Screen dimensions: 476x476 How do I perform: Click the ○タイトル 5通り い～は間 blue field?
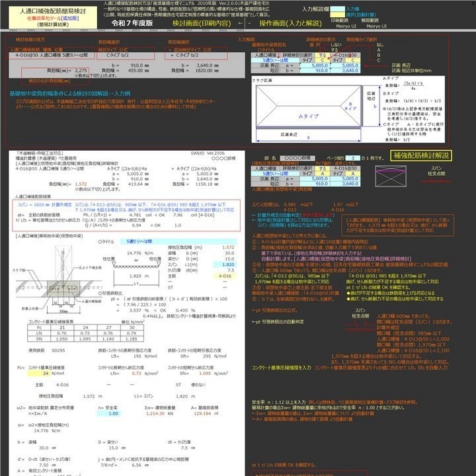tap(178, 242)
